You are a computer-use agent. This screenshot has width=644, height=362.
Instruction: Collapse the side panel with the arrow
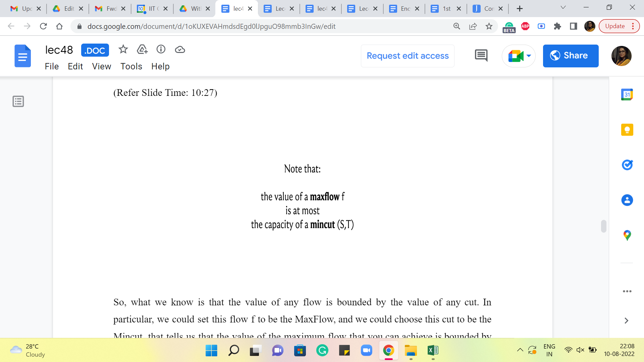pos(626,321)
